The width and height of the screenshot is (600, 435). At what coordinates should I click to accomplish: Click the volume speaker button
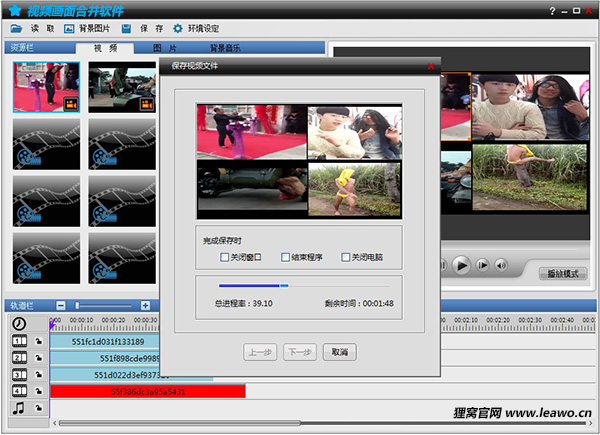pyautogui.click(x=501, y=265)
